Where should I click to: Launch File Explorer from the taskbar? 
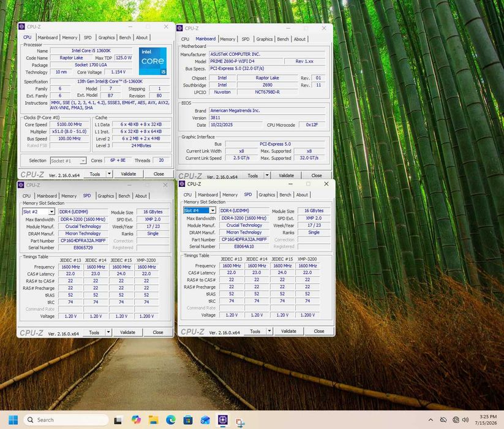pyautogui.click(x=153, y=420)
